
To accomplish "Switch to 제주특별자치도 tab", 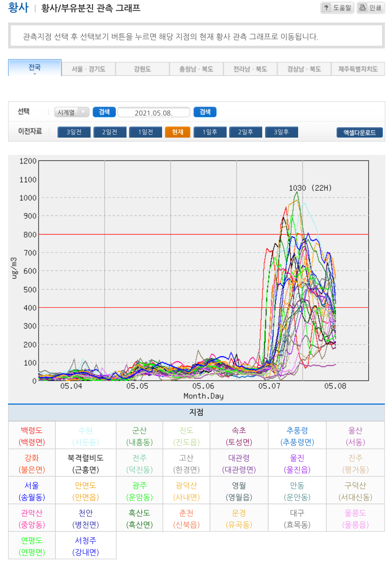I will (358, 69).
